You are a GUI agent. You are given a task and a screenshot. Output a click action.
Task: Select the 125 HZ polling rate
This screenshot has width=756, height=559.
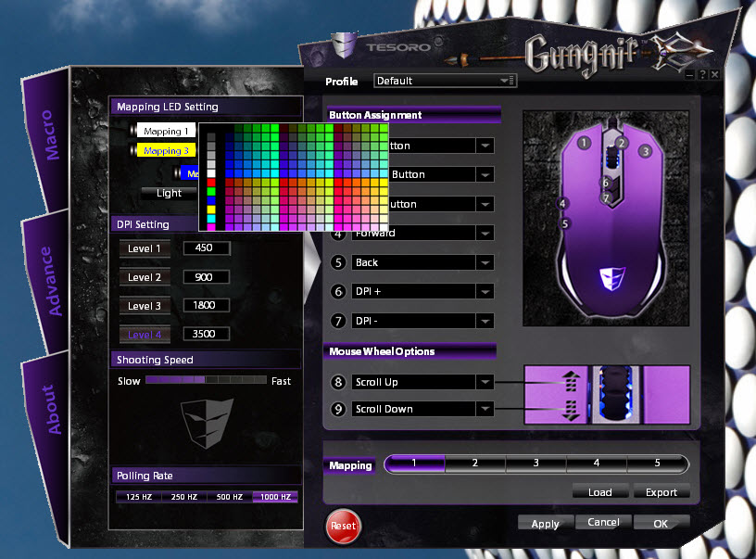click(139, 497)
